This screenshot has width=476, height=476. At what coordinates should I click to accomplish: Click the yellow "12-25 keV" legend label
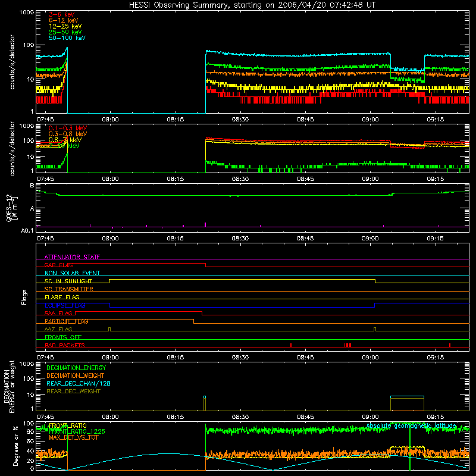[65, 26]
